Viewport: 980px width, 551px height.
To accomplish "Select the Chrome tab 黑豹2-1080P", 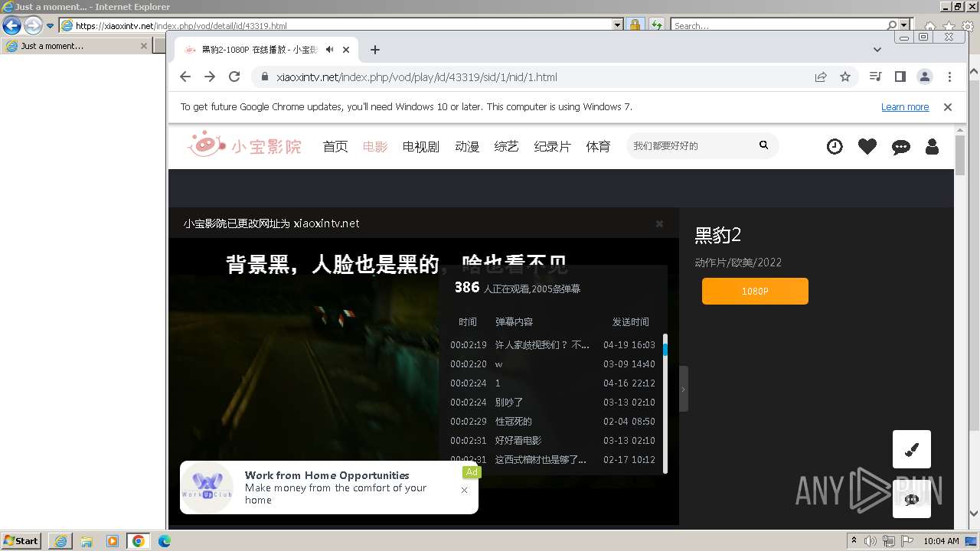I will [x=266, y=50].
